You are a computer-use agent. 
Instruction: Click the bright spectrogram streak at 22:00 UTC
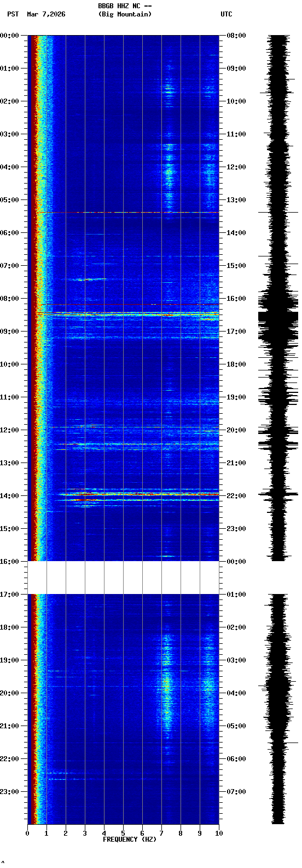click(140, 495)
